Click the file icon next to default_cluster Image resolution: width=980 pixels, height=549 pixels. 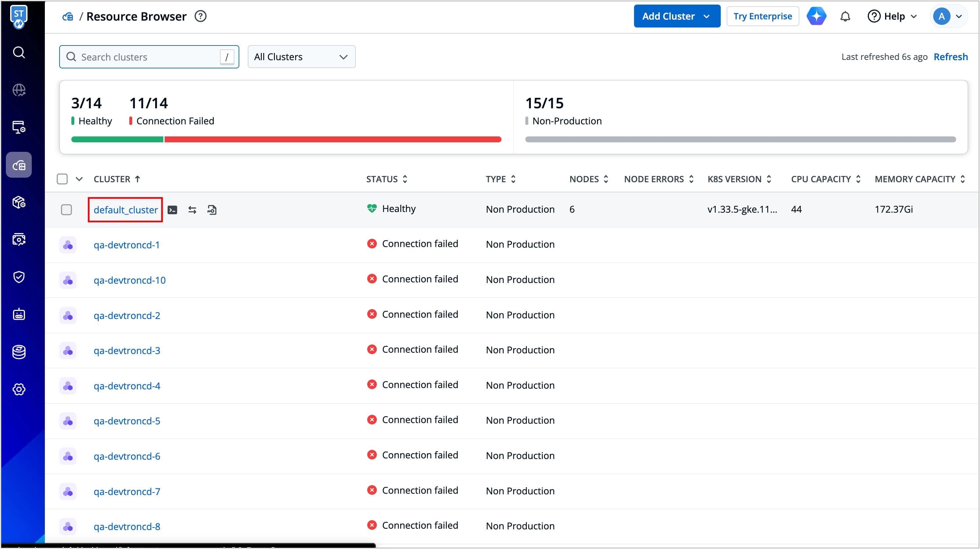click(212, 210)
